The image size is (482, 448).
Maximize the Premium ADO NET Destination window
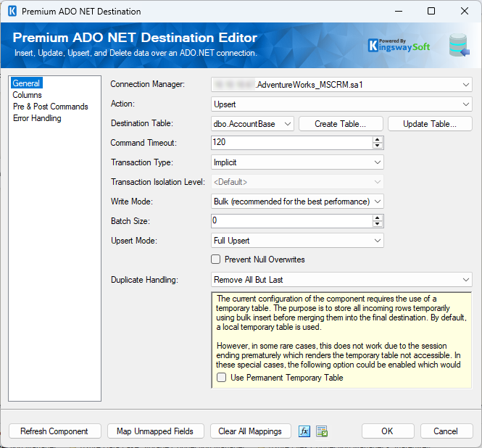coord(431,11)
